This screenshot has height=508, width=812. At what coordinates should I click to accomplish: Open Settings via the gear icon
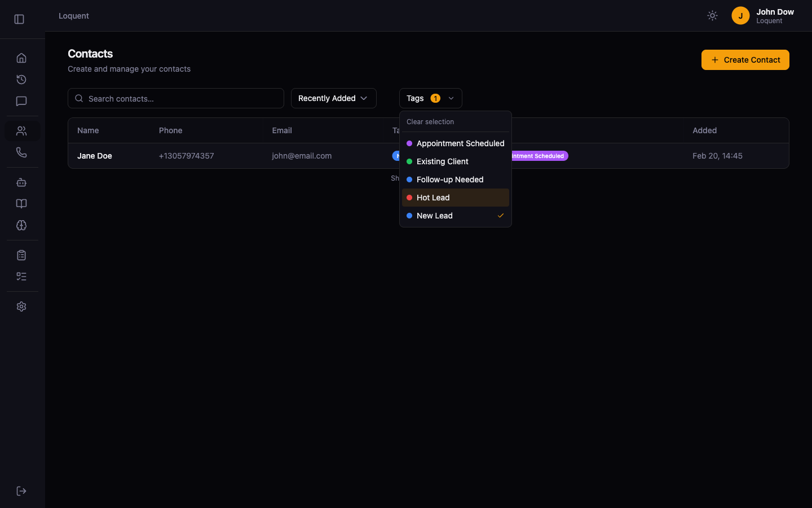click(x=21, y=306)
